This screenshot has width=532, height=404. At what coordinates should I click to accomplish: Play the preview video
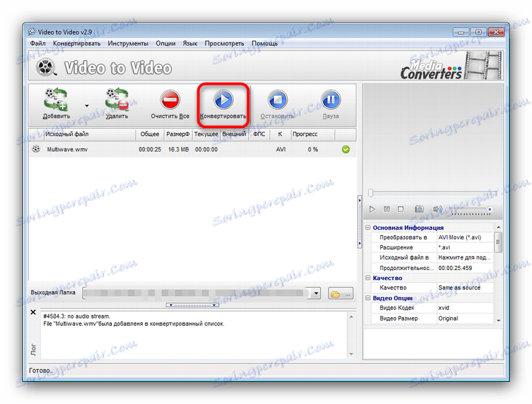(x=372, y=209)
